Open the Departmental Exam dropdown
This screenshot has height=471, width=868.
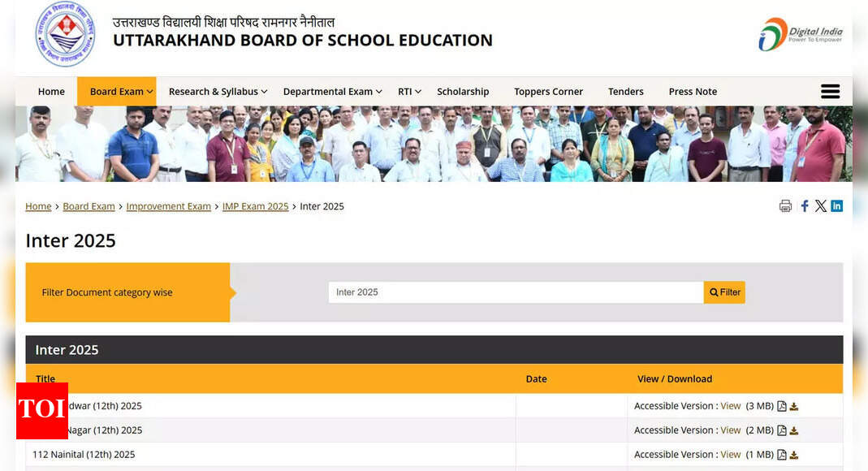pyautogui.click(x=332, y=92)
